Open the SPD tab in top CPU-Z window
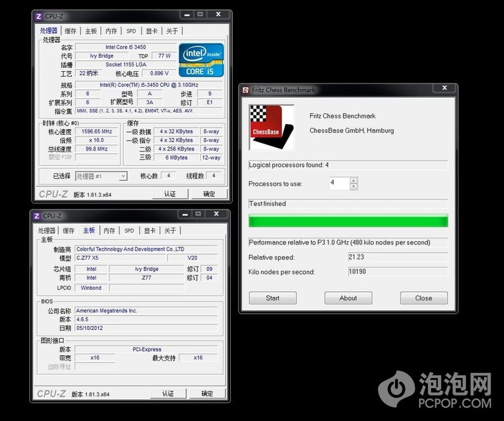The width and height of the screenshot is (504, 421). (131, 31)
